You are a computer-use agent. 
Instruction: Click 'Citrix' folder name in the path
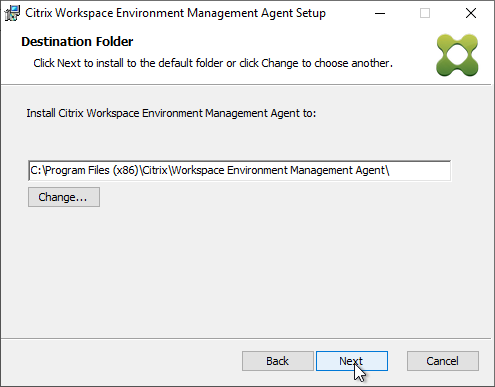point(155,170)
